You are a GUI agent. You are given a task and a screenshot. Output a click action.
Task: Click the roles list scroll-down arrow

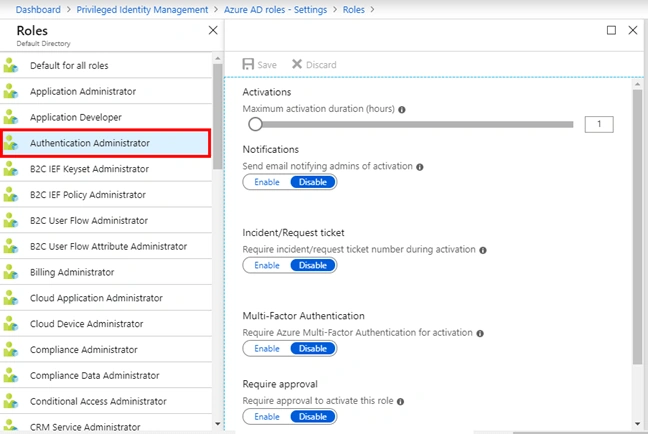click(x=217, y=424)
